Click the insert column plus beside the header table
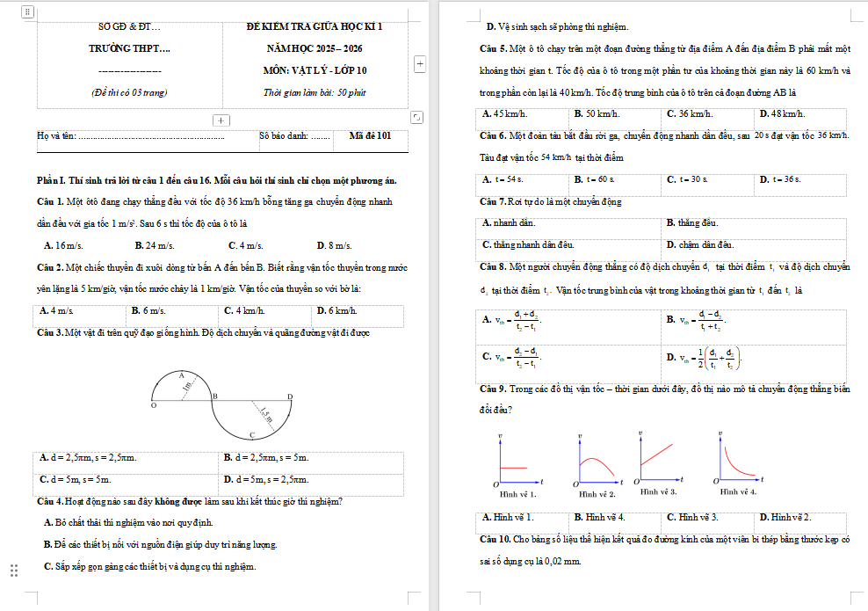The image size is (868, 611). (x=420, y=63)
